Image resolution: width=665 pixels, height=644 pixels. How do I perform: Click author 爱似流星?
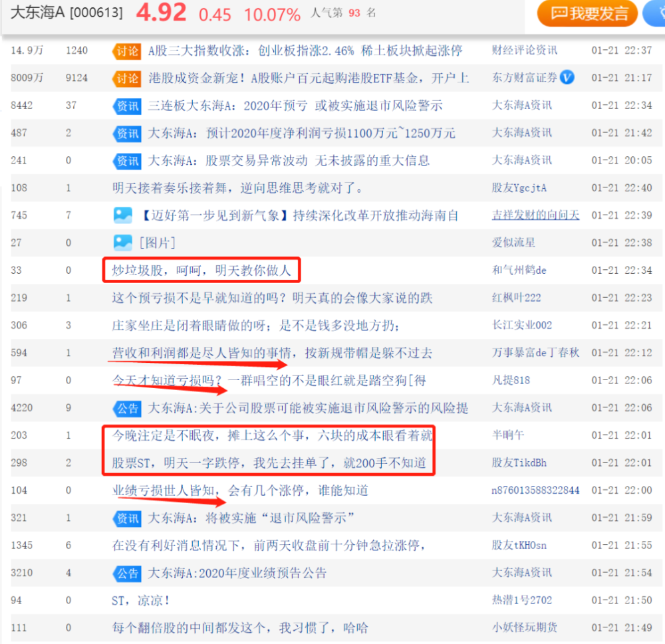click(x=513, y=243)
